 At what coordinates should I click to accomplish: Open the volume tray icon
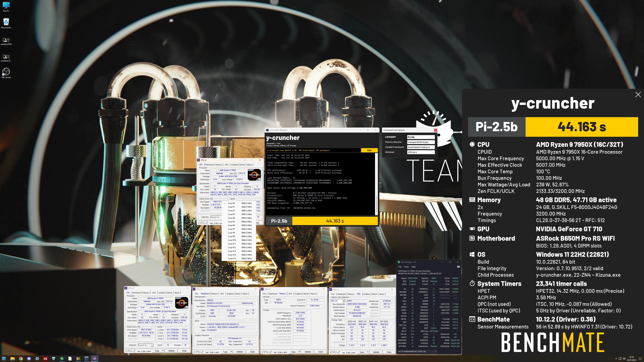(x=624, y=359)
